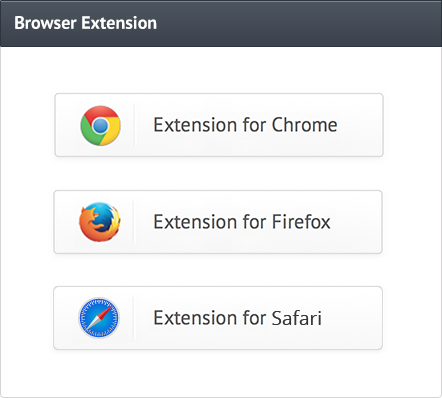Click the dark Browser Extension header bar
Viewport: 442px width, 398px height.
point(221,23)
